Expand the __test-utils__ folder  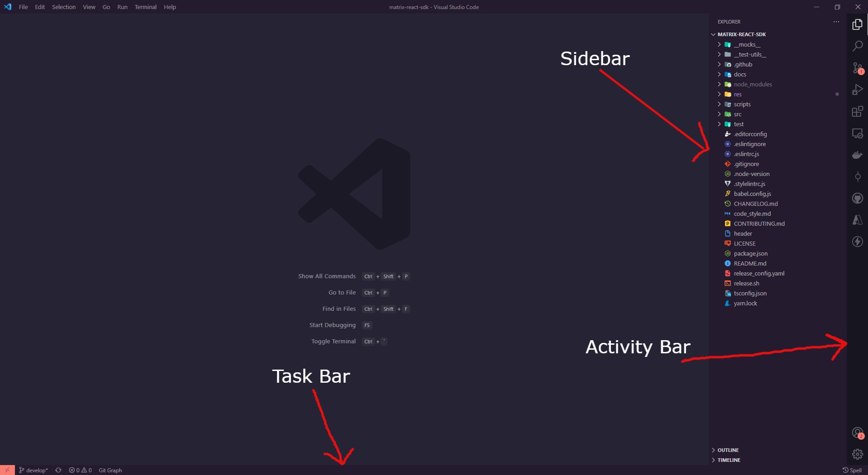[x=777, y=54]
